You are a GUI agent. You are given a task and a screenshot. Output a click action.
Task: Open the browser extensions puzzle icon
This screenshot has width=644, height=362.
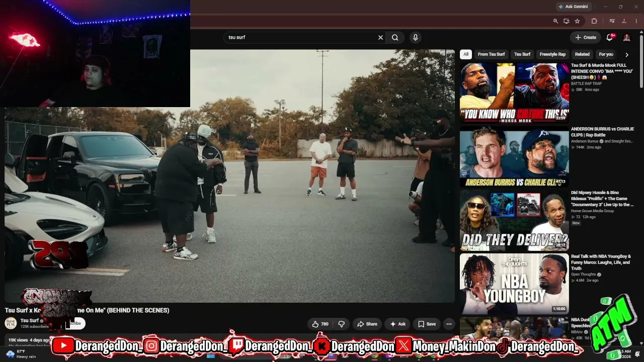(594, 21)
